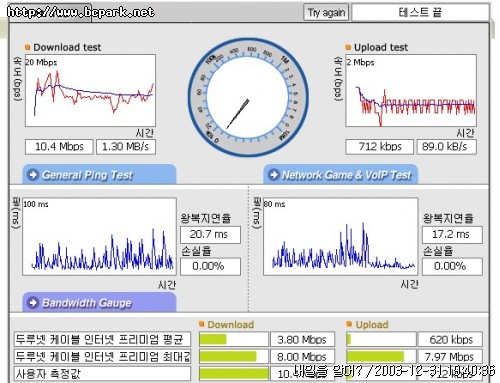Click the orange Download test bullet icon

28,47
